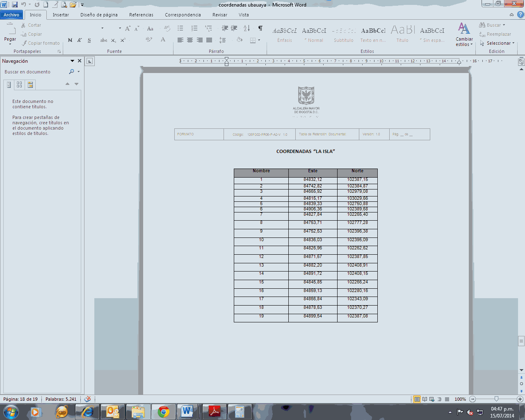The image size is (525, 420).
Task: Center align the paragraph text
Action: point(190,40)
